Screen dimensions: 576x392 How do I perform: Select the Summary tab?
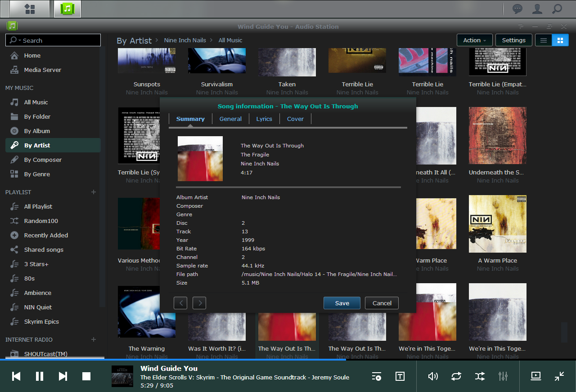[190, 119]
